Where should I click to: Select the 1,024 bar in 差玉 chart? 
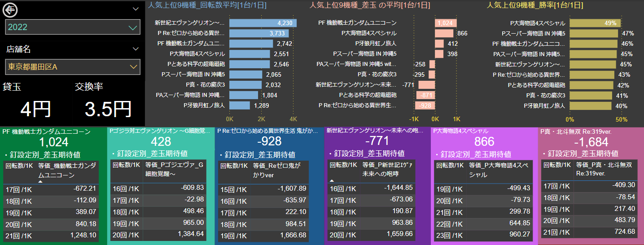pyautogui.click(x=445, y=23)
